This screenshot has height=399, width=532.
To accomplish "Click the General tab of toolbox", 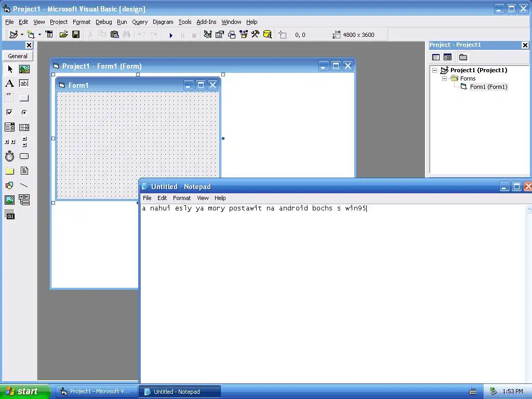I will pyautogui.click(x=18, y=56).
